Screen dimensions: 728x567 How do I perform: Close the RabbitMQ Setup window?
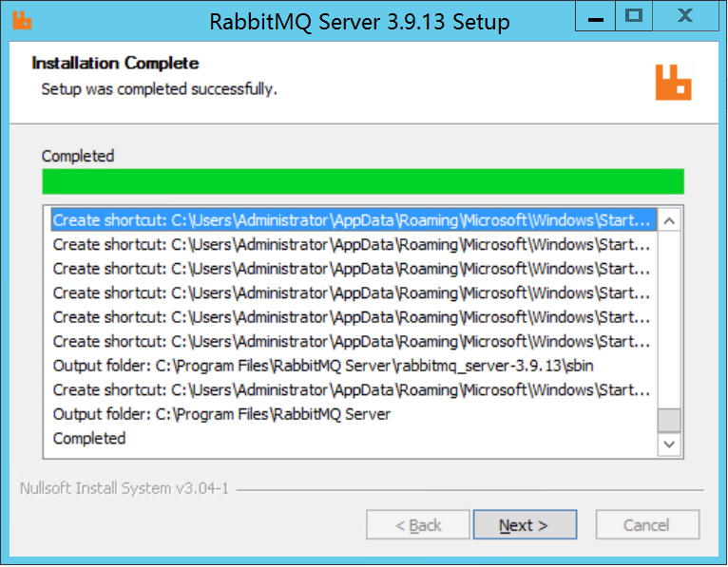[x=685, y=16]
